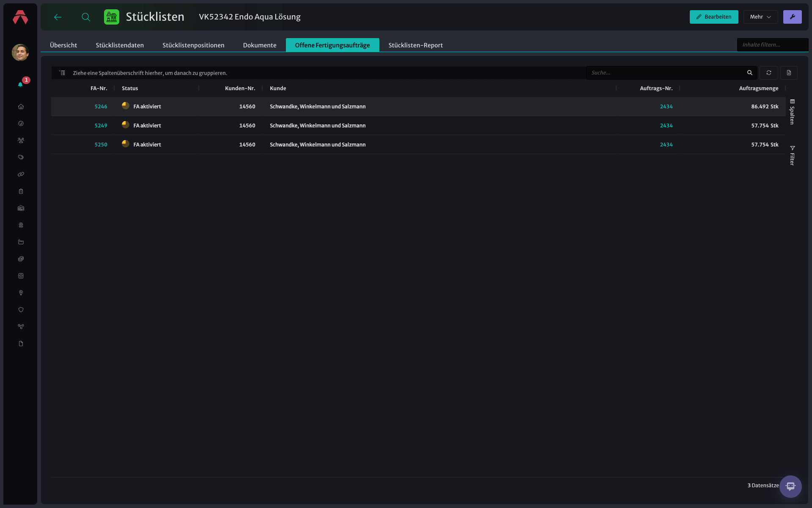Open notifications bell with badge
812x508 pixels.
pyautogui.click(x=20, y=84)
